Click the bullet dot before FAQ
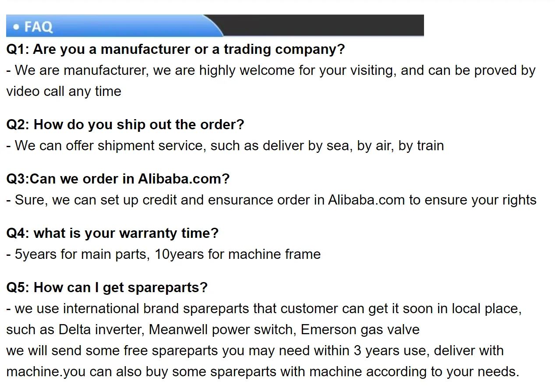Viewport: 555px width, 392px height. [16, 27]
